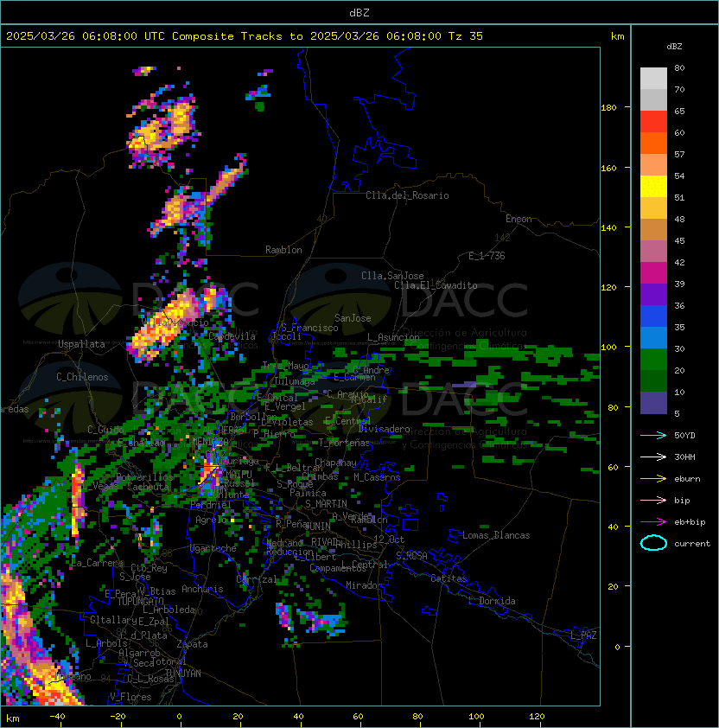Image resolution: width=719 pixels, height=728 pixels.
Task: Click the 'La_Carrera' place label
Action: click(x=97, y=563)
